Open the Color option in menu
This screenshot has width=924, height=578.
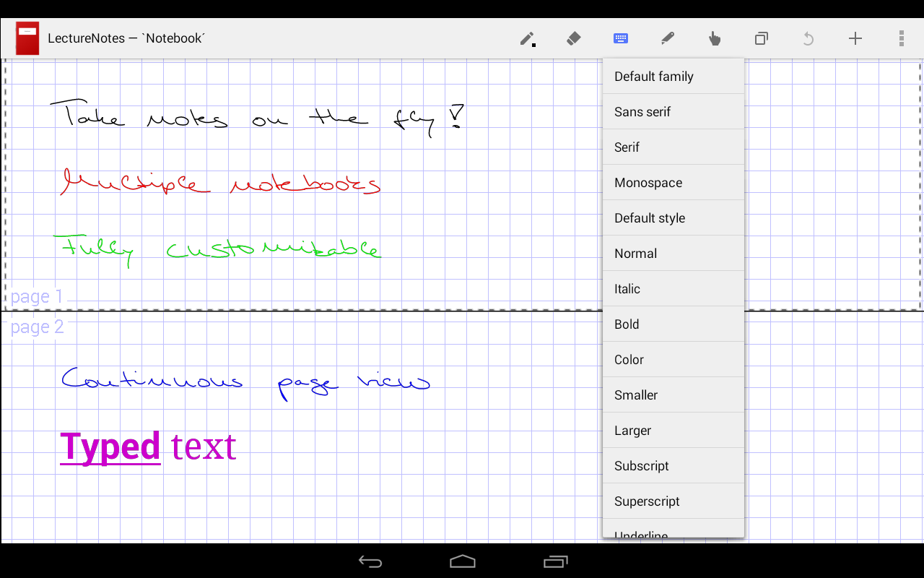[674, 360]
